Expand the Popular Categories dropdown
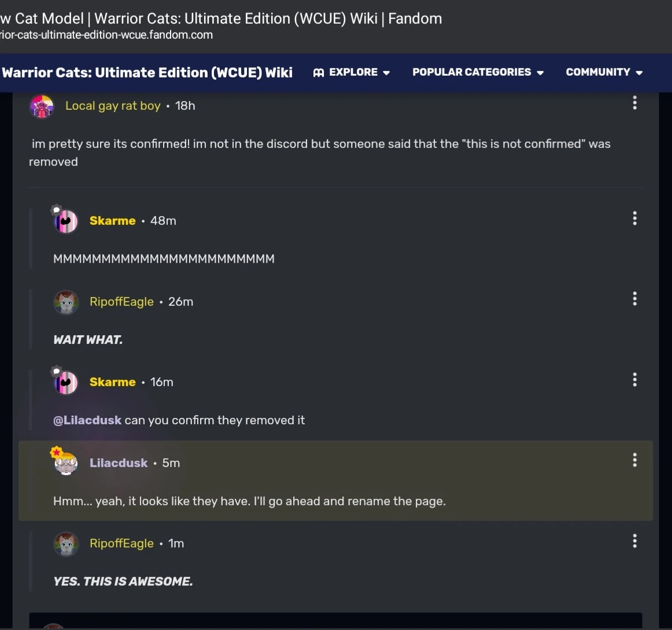This screenshot has width=672, height=630. [x=478, y=72]
